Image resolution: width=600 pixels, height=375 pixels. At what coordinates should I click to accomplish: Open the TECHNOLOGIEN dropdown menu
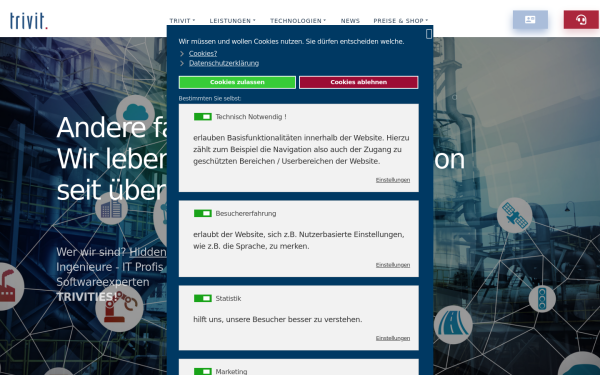pyautogui.click(x=298, y=21)
